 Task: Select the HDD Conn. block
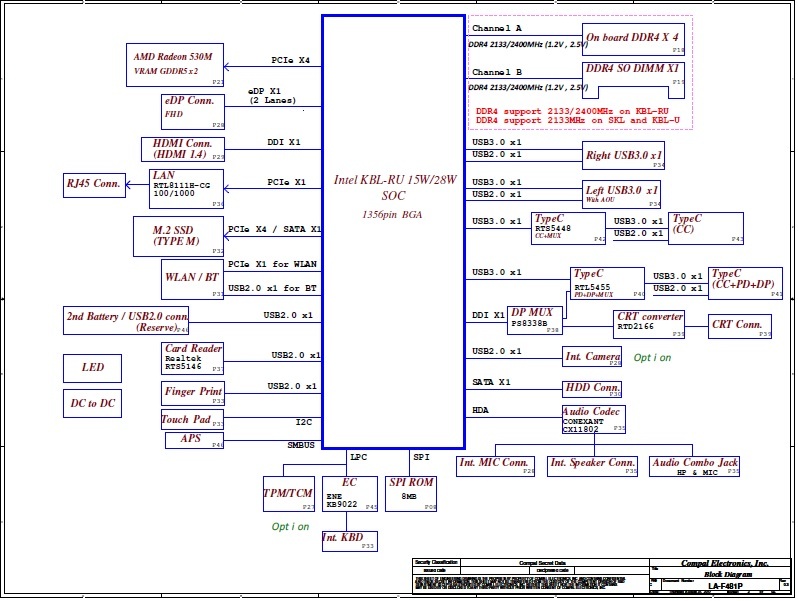pos(592,389)
